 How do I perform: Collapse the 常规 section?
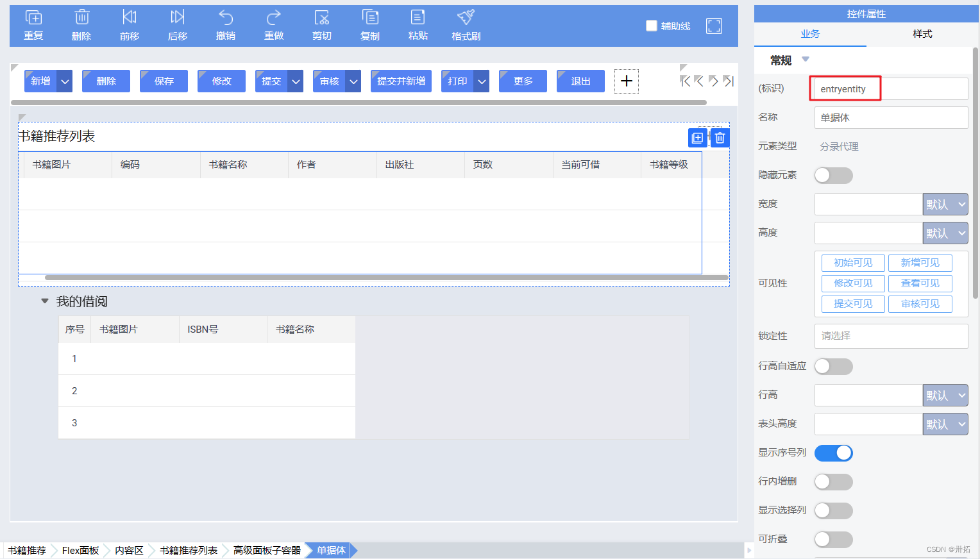coord(806,60)
